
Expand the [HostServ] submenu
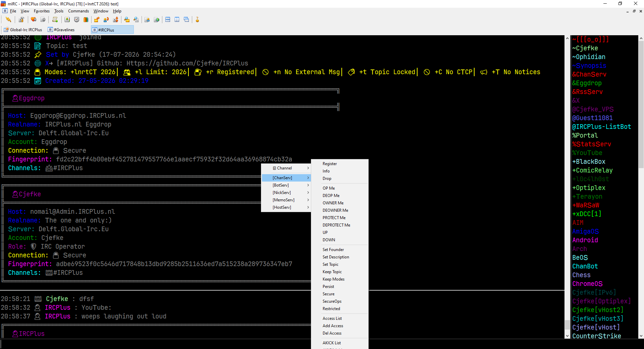coord(286,207)
